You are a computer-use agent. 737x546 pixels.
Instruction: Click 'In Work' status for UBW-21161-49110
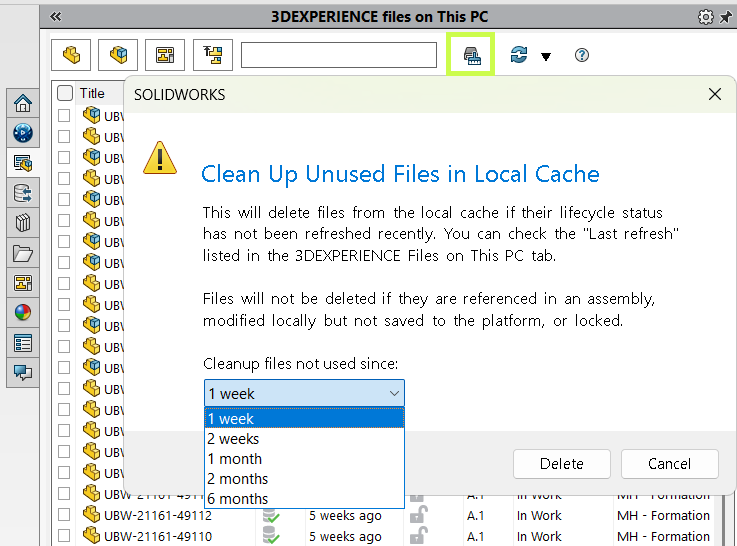click(x=539, y=536)
